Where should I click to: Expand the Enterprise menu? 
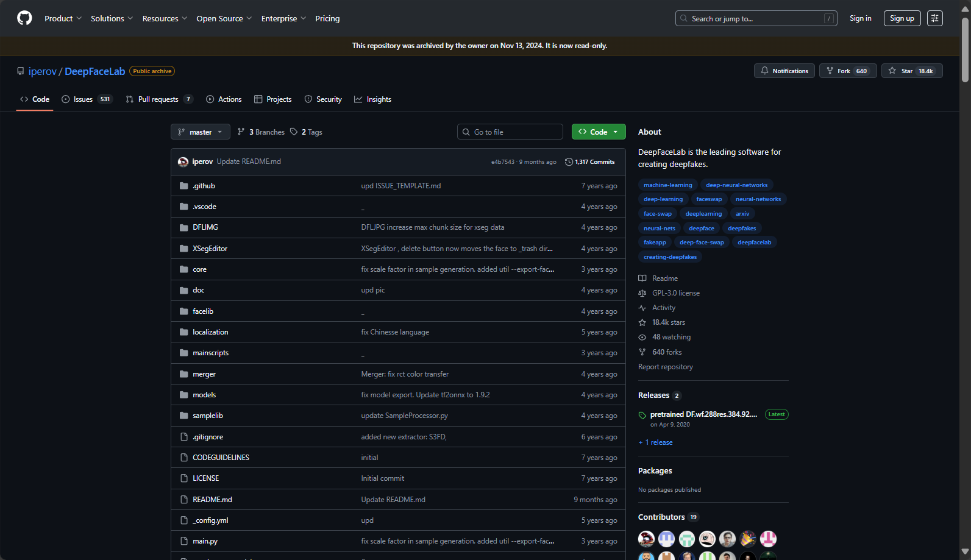(283, 18)
